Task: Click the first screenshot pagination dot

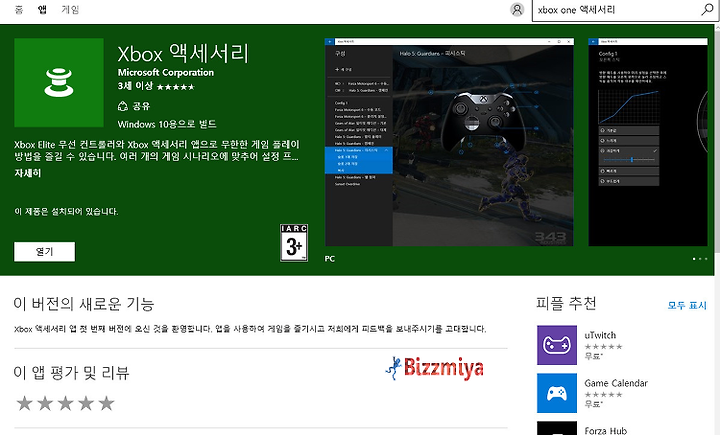Action: tap(694, 259)
